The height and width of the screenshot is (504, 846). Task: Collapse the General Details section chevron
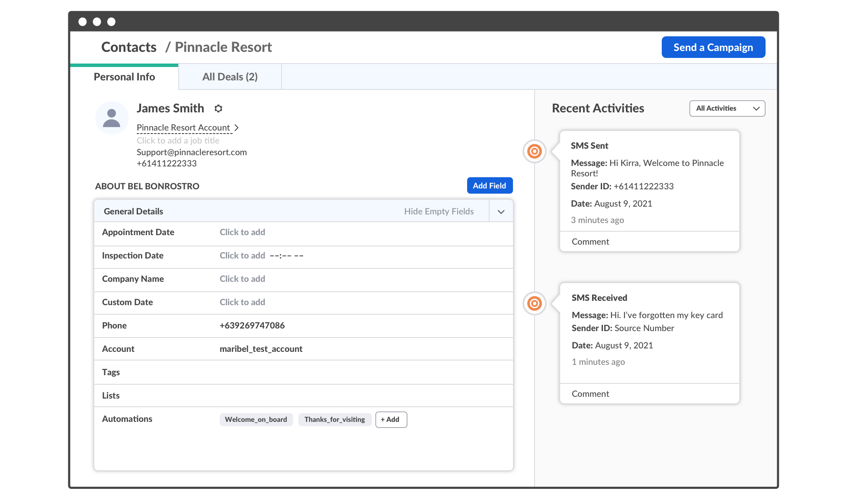point(501,212)
